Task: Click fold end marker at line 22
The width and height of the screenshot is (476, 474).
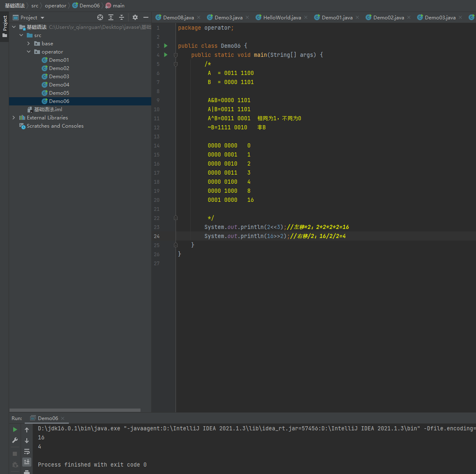Action: (x=176, y=218)
